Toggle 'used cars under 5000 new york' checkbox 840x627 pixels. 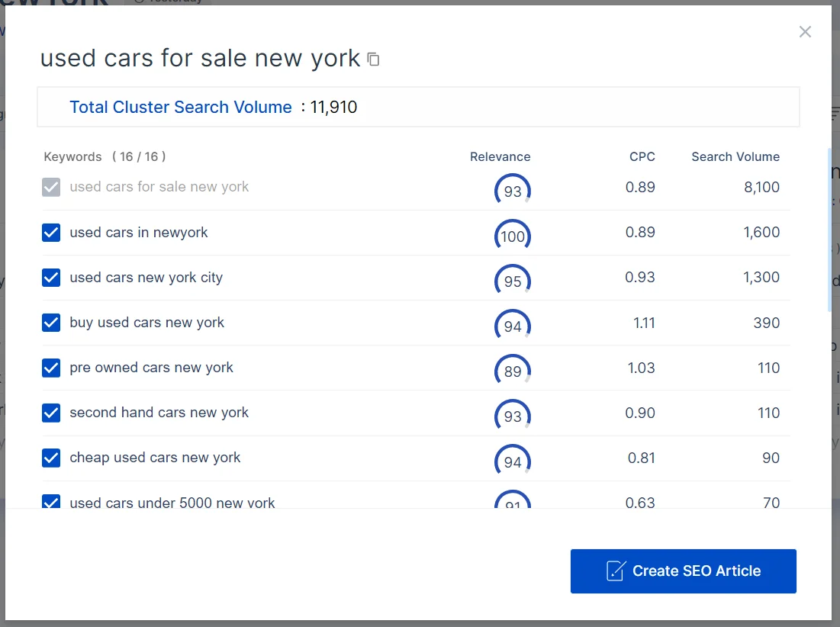[51, 502]
